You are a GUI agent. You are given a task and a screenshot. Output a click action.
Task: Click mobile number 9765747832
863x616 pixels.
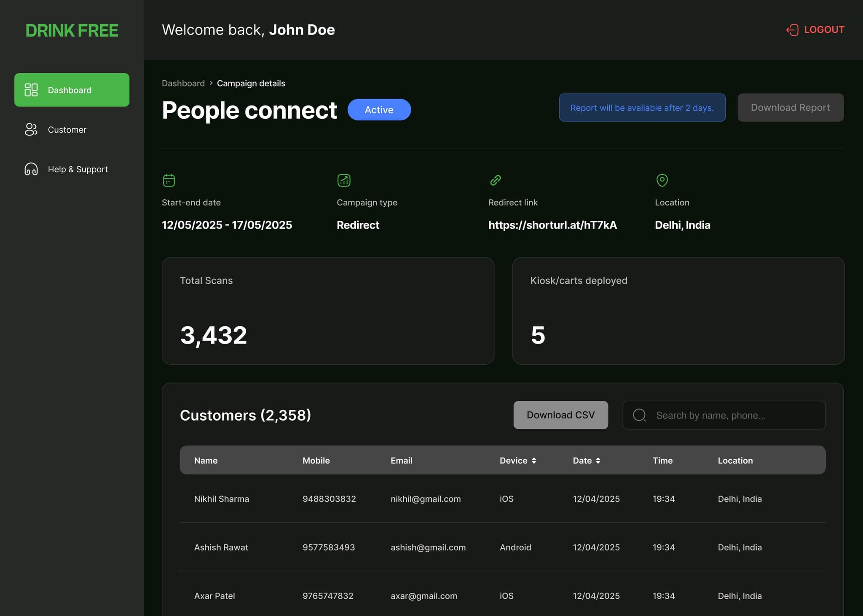point(328,596)
